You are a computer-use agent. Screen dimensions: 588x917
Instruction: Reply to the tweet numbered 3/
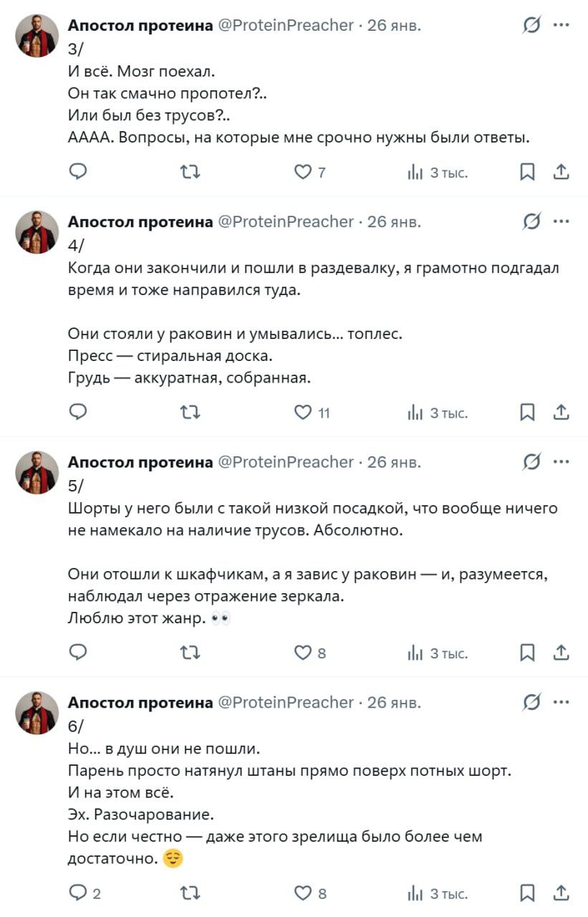pyautogui.click(x=79, y=172)
